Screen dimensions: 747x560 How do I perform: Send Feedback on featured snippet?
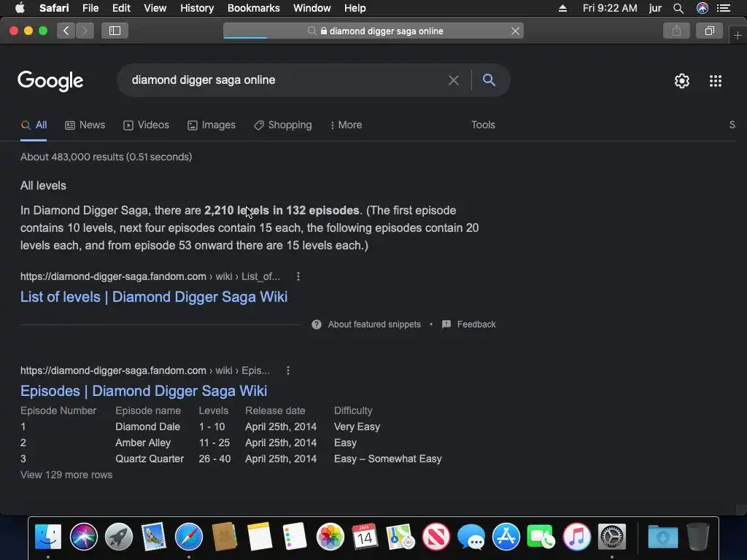476,324
